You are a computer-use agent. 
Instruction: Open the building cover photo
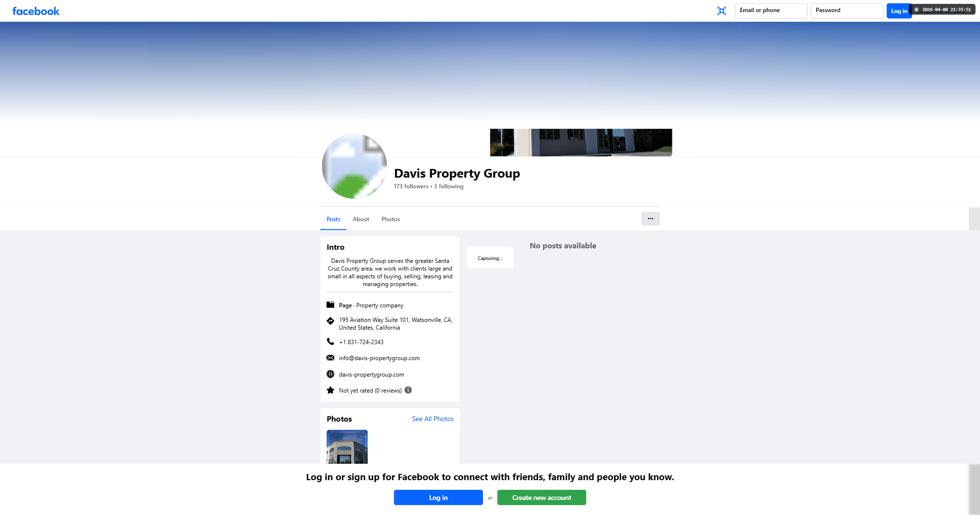tap(581, 142)
